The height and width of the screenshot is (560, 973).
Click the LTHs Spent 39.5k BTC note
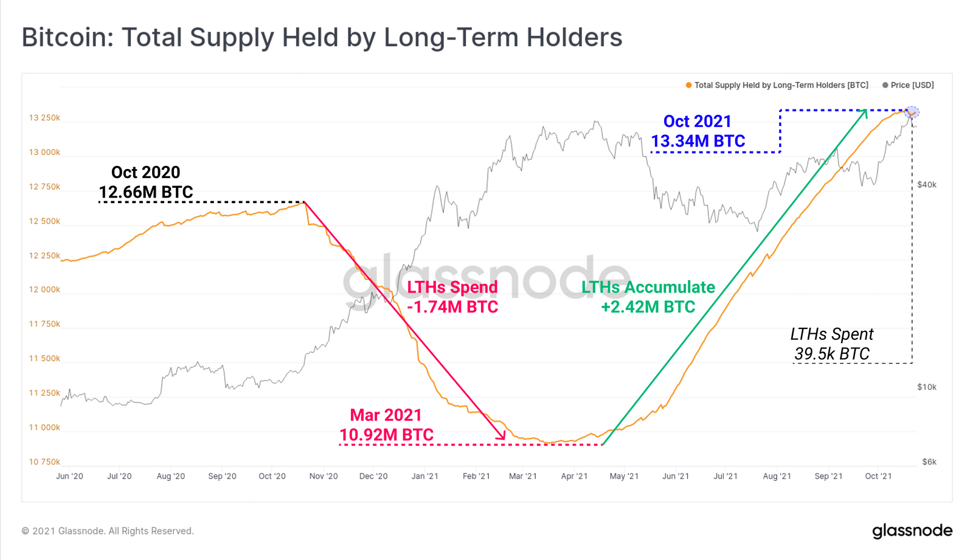831,344
